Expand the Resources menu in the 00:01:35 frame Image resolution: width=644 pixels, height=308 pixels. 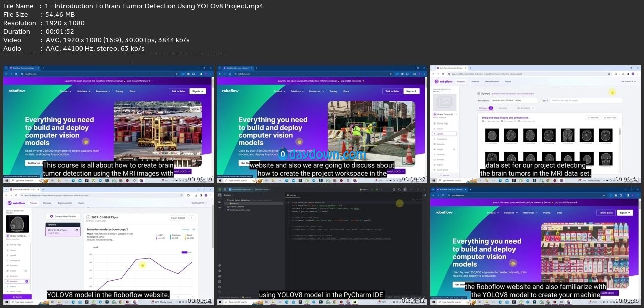click(530, 213)
